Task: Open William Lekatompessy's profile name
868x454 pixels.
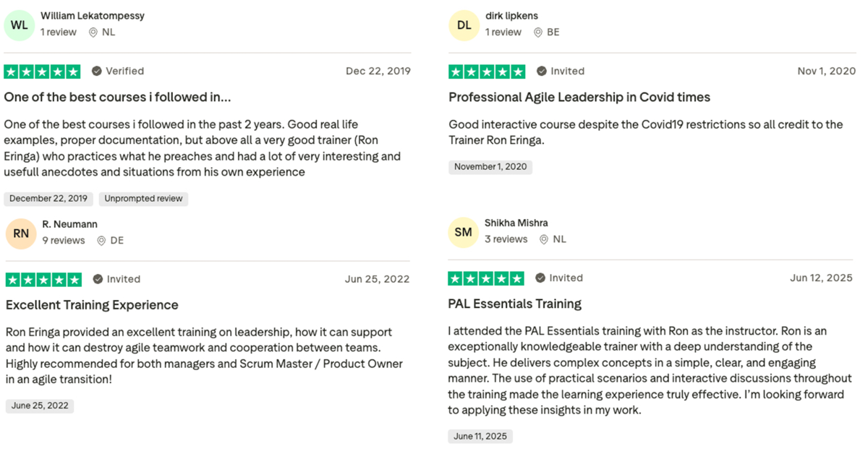Action: coord(93,15)
